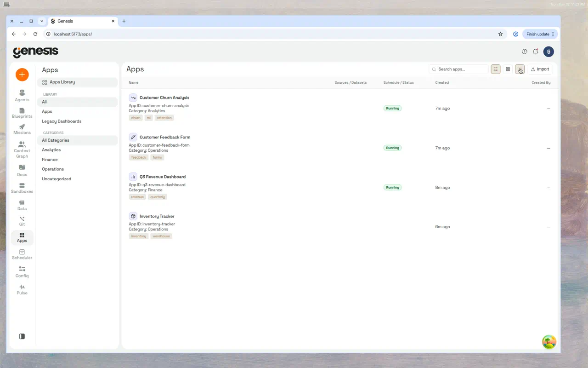Collapse sidebar using bottom panel icon
This screenshot has width=588, height=368.
click(22, 336)
